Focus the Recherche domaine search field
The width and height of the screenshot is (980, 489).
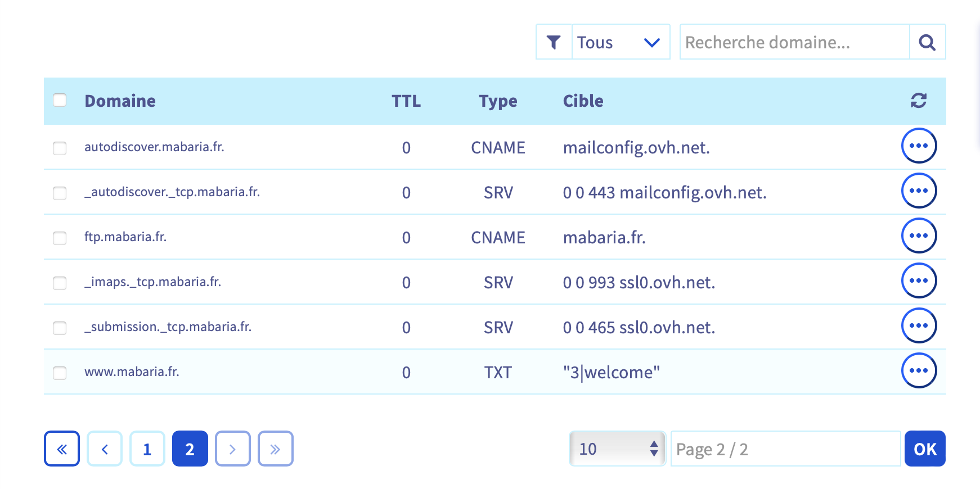[x=794, y=42]
